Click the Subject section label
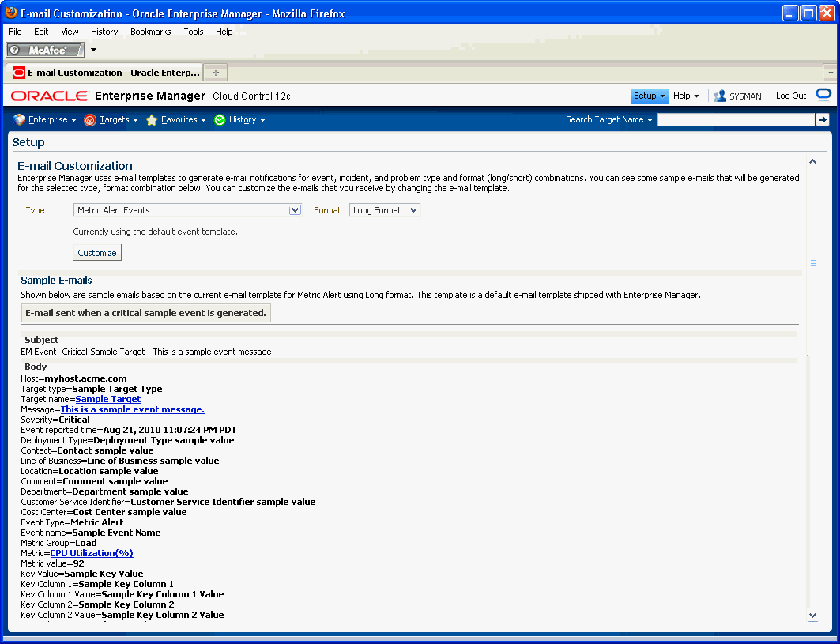 coord(42,340)
